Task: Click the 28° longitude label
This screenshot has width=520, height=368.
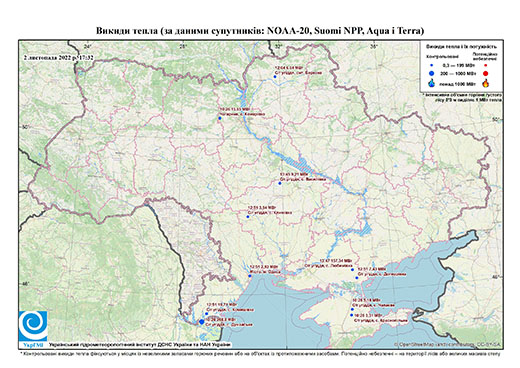Action: pyautogui.click(x=183, y=47)
